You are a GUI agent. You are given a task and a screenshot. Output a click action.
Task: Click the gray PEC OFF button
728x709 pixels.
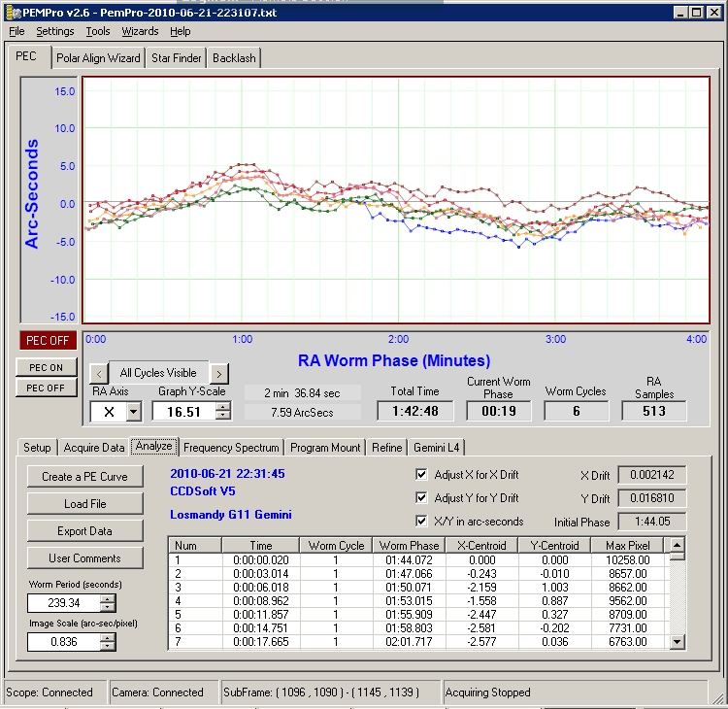tap(46, 388)
